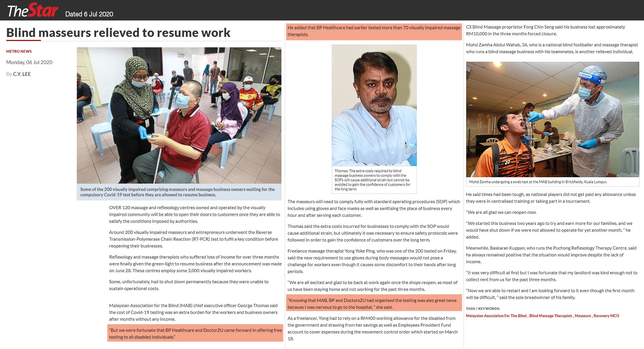The image size is (644, 349).
Task: Click paragraph starting 'The masseurs will need to comply'
Action: (x=374, y=208)
